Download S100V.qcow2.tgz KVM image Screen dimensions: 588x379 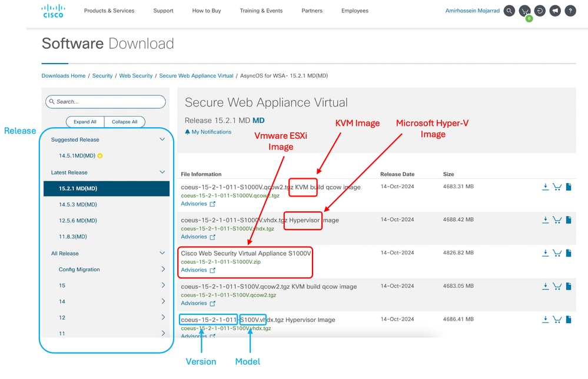pyautogui.click(x=545, y=287)
